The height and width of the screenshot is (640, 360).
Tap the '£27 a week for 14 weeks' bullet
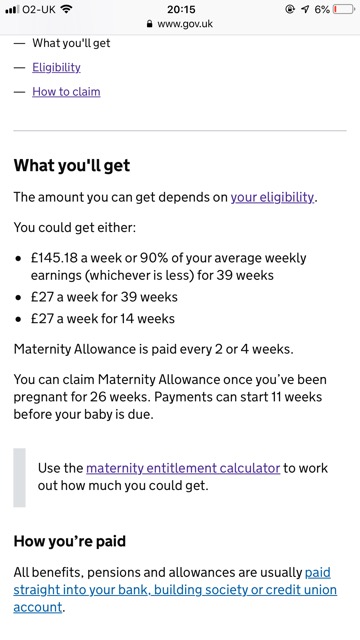tap(102, 318)
